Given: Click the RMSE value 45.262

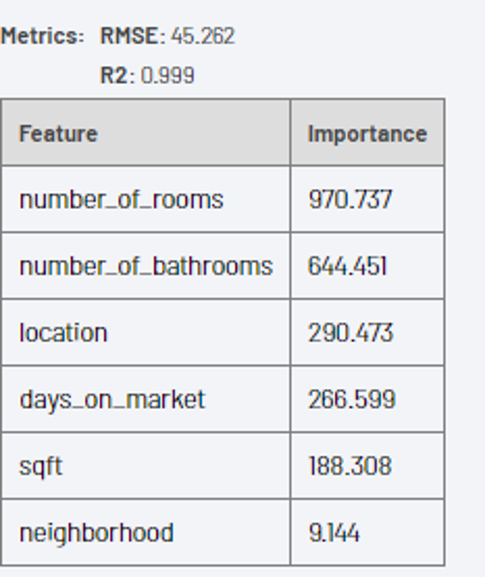Looking at the screenshot, I should point(203,36).
